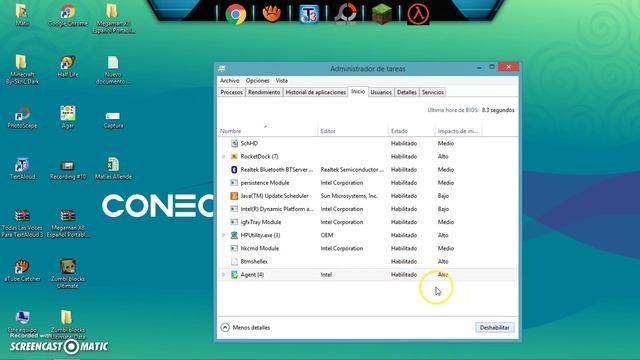Open the Vista menu
Image resolution: width=640 pixels, height=360 pixels.
click(281, 80)
